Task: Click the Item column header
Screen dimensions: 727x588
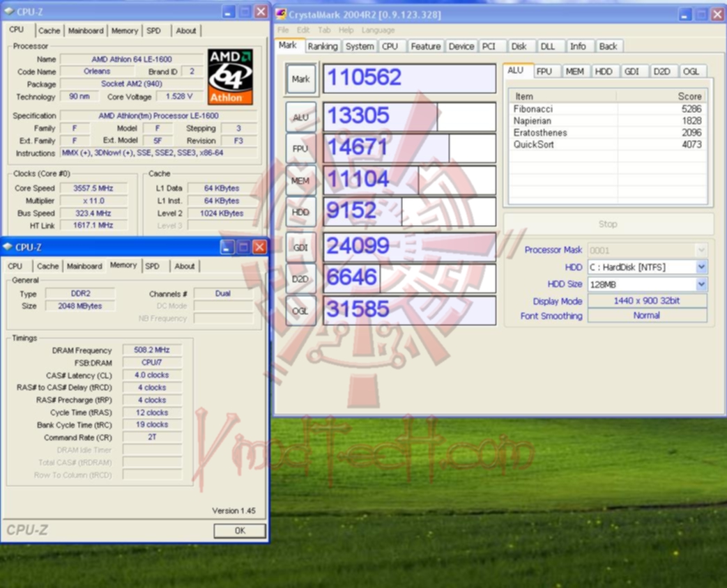Action: point(563,96)
